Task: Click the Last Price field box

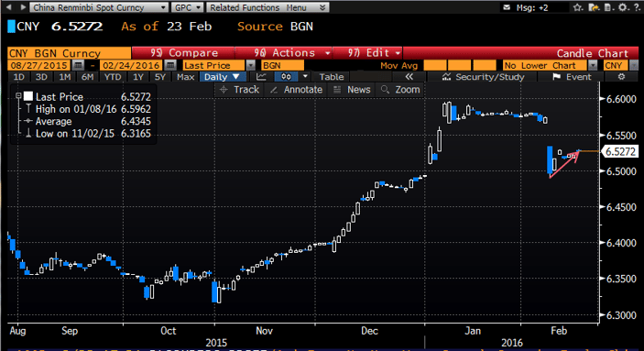Action: [214, 65]
